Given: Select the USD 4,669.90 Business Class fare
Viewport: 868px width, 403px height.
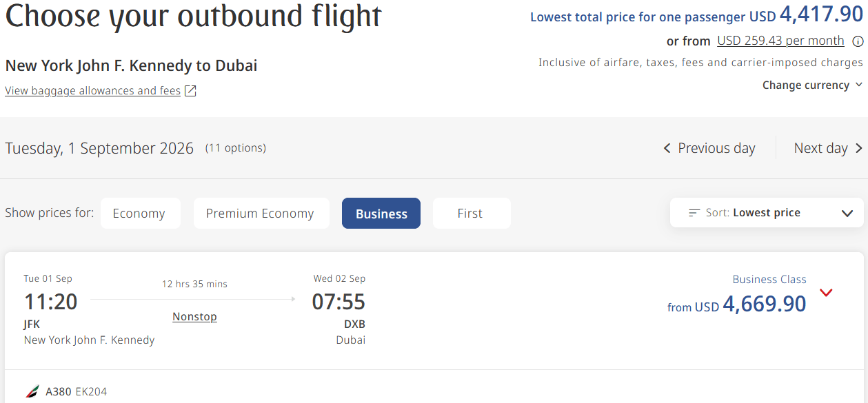Looking at the screenshot, I should pyautogui.click(x=764, y=304).
